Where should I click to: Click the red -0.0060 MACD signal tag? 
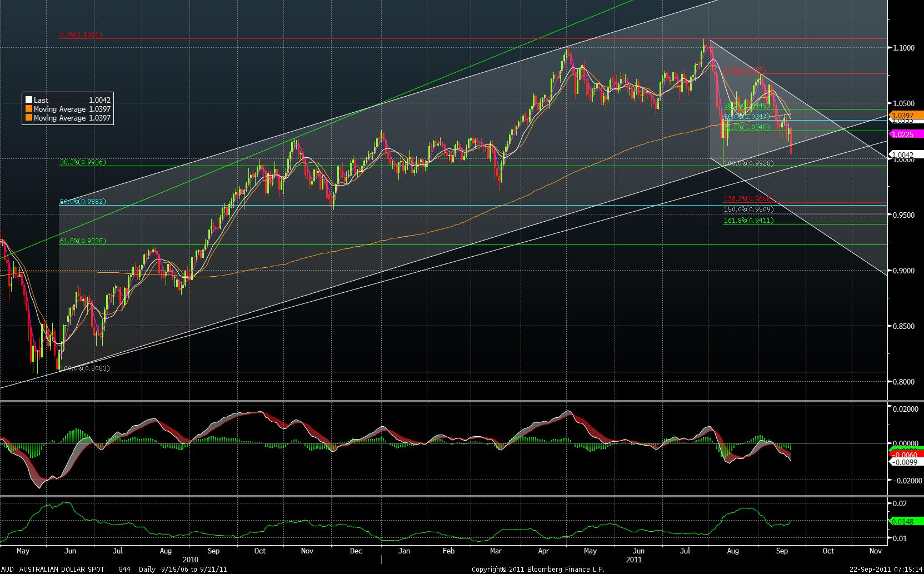(906, 455)
